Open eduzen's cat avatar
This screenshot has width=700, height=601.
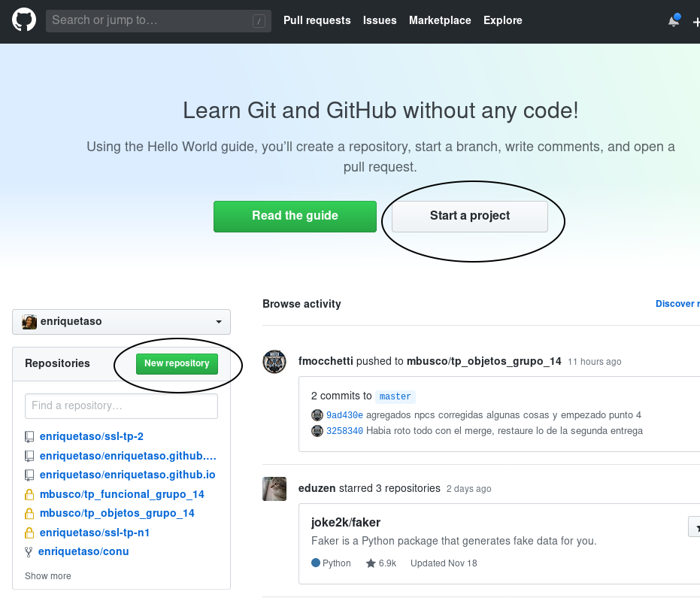tap(274, 488)
